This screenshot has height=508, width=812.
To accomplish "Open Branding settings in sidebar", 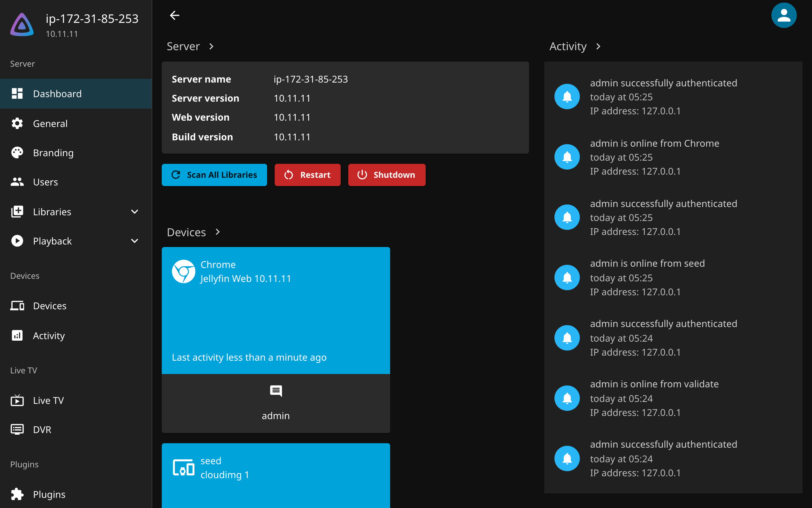I will tap(76, 152).
